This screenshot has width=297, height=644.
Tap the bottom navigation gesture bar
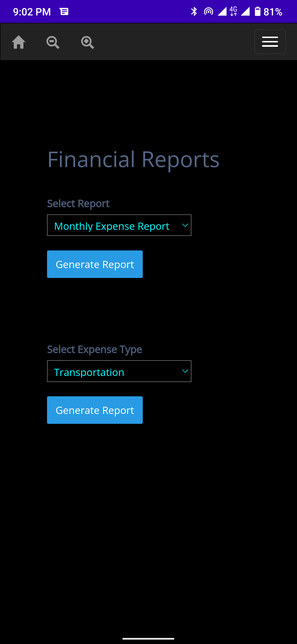[x=148, y=638]
